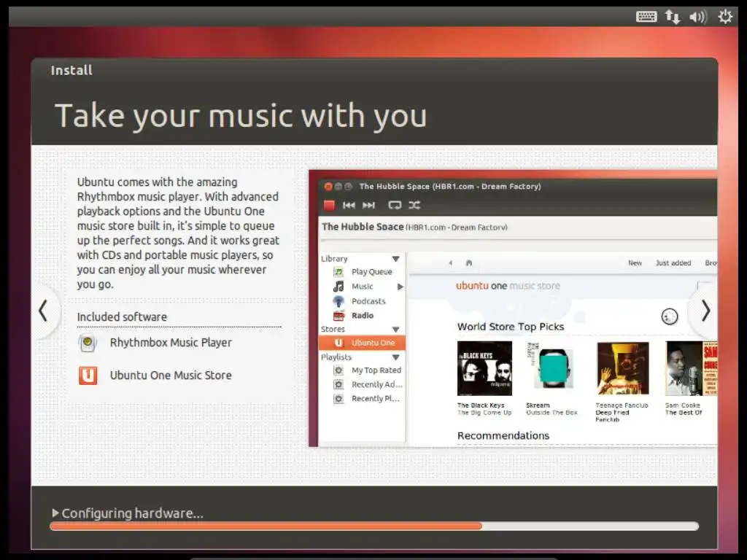Click the Recommendations heading
747x560 pixels.
tap(503, 436)
